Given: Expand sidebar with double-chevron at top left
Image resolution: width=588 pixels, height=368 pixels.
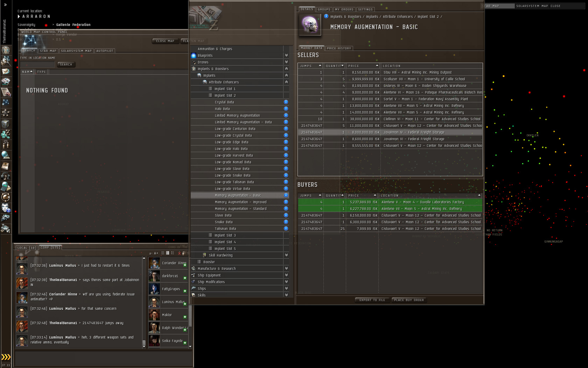Looking at the screenshot, I should 5,5.
